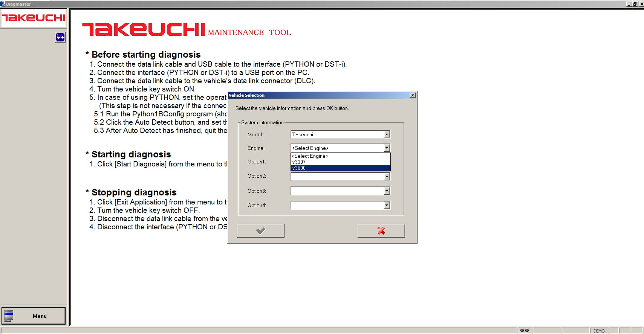Image resolution: width=644 pixels, height=334 pixels.
Task: Expand the Option4 dropdown
Action: [387, 205]
